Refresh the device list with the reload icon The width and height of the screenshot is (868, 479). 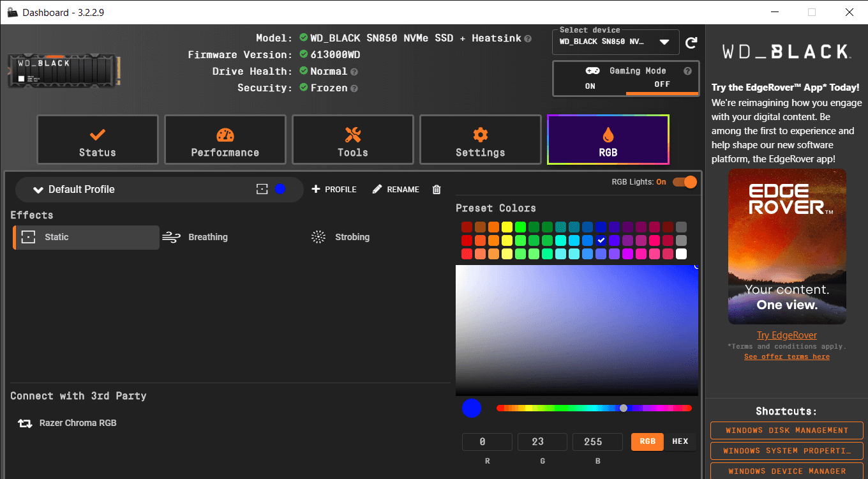(x=691, y=43)
